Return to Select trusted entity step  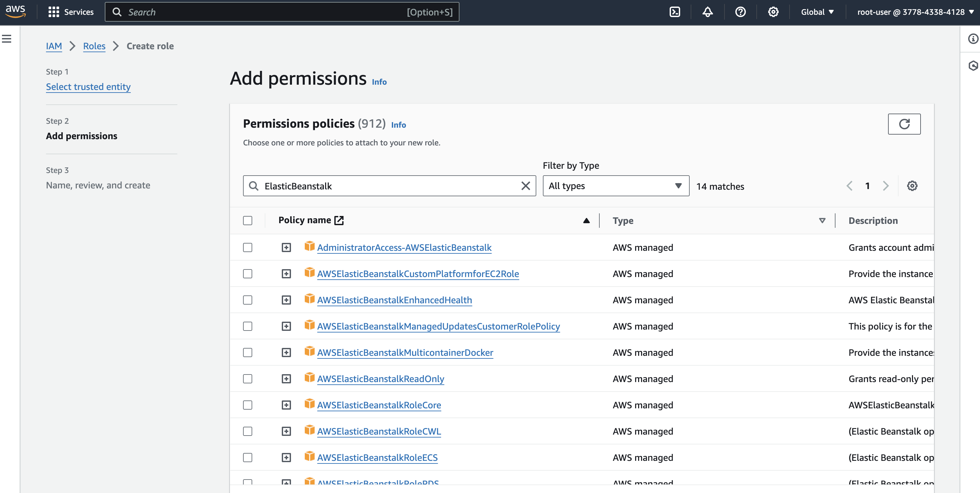pos(88,87)
